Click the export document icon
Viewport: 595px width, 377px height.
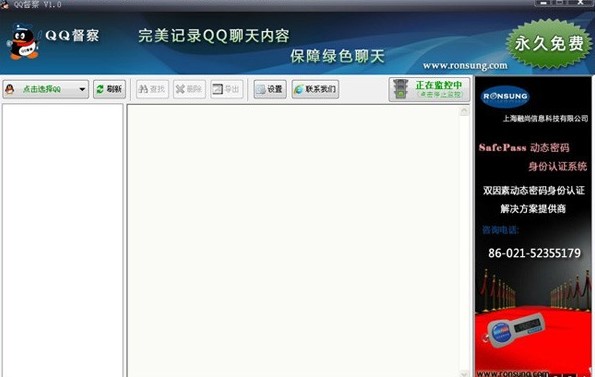click(x=217, y=89)
